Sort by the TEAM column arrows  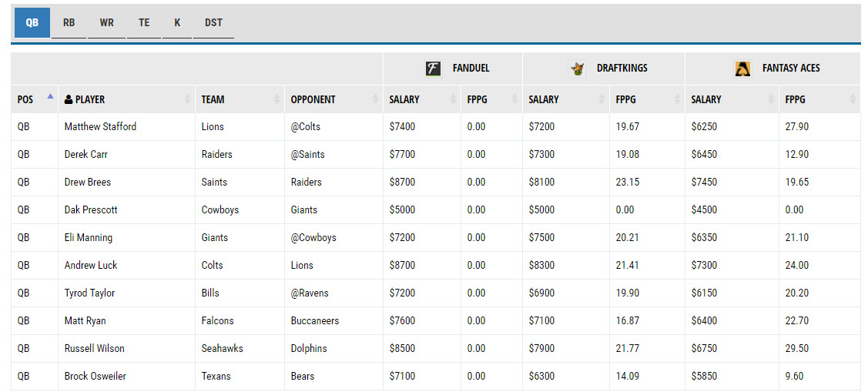point(276,99)
